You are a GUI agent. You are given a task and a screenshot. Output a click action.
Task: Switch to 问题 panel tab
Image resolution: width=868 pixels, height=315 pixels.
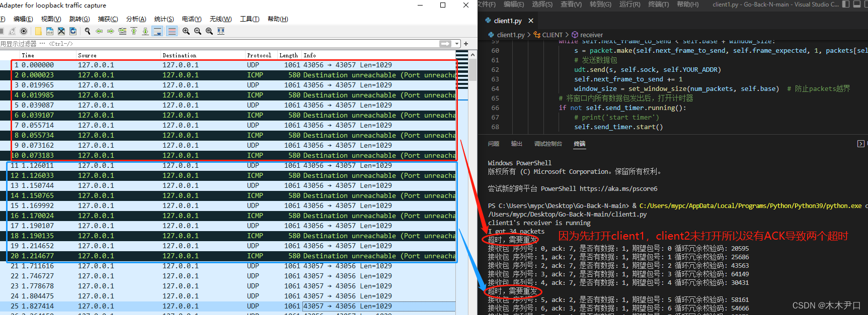click(493, 144)
